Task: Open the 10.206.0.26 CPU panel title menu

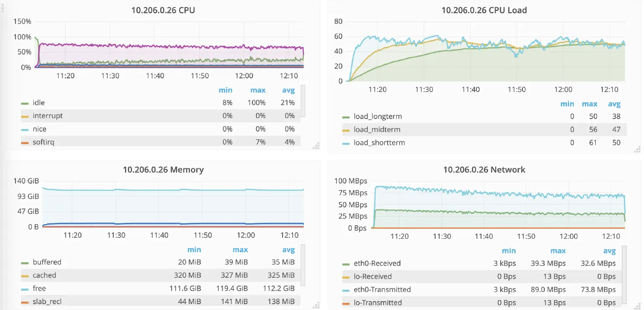Action: (x=163, y=10)
